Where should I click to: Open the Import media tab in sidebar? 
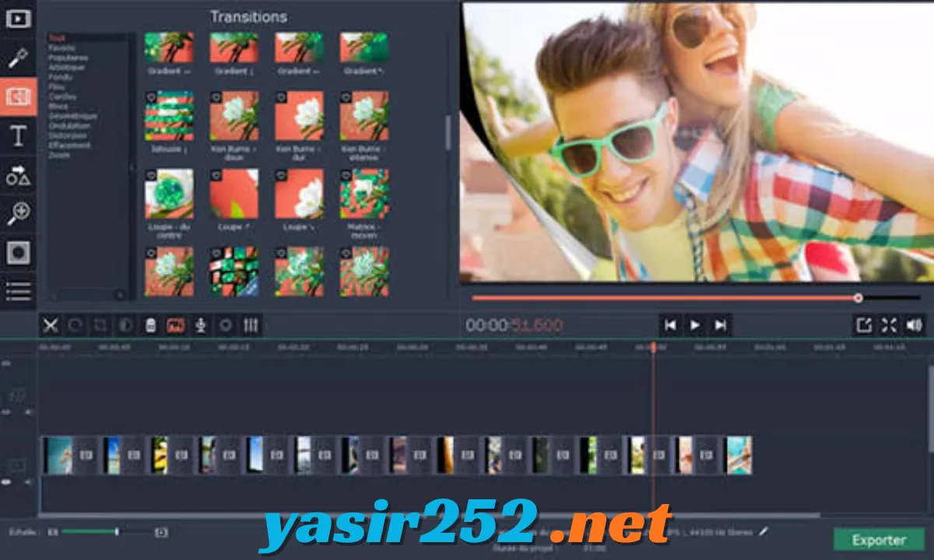pos(18,17)
